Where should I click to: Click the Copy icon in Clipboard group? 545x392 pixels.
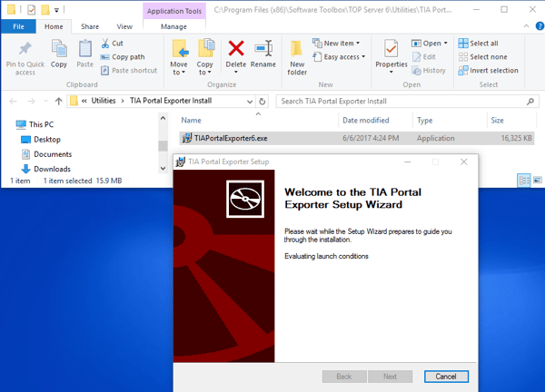pos(59,49)
